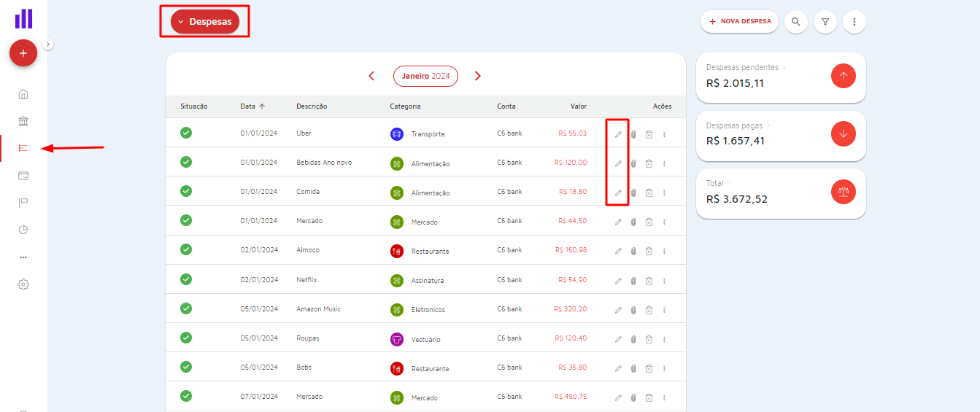Image resolution: width=980 pixels, height=412 pixels.
Task: Click the Total balance scale icon
Action: (x=844, y=192)
